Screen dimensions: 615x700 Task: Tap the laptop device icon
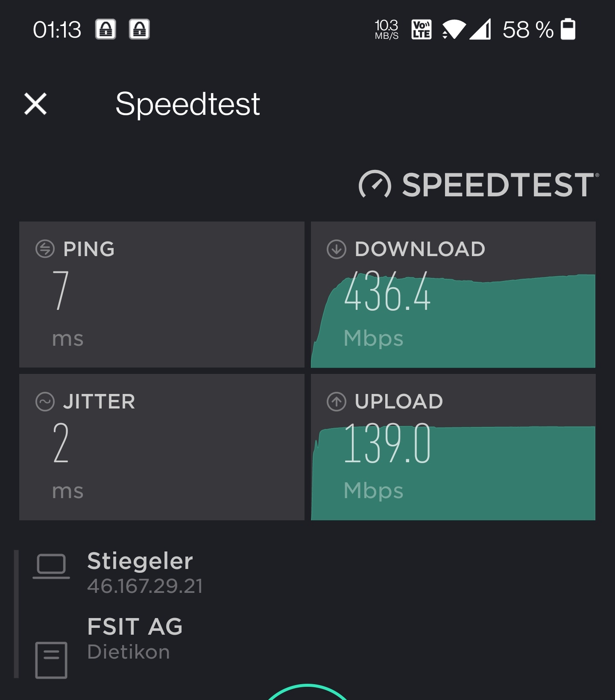51,566
